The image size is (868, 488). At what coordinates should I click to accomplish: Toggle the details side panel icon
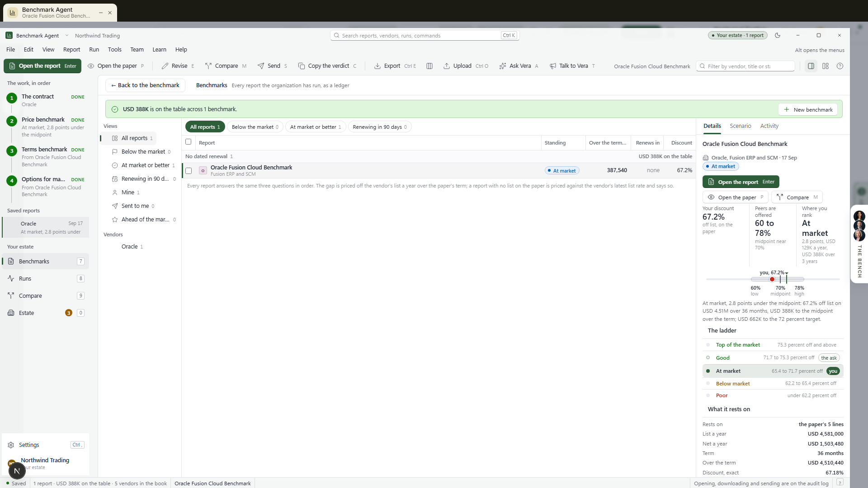pyautogui.click(x=811, y=66)
